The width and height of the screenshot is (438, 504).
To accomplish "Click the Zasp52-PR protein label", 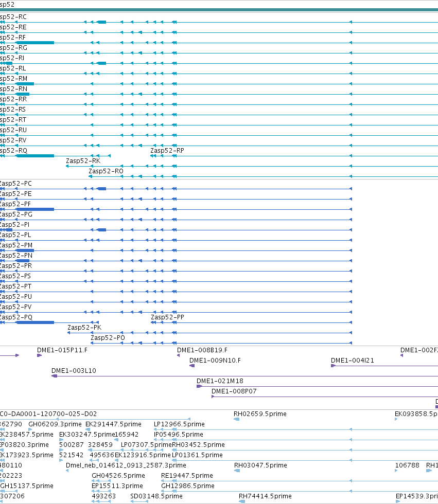I will pyautogui.click(x=15, y=265).
